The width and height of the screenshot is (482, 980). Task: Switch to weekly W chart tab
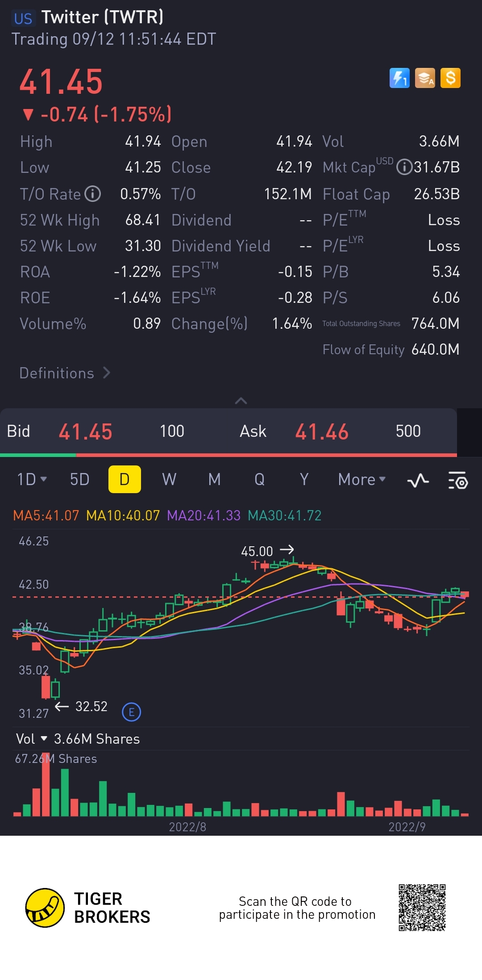click(x=169, y=479)
